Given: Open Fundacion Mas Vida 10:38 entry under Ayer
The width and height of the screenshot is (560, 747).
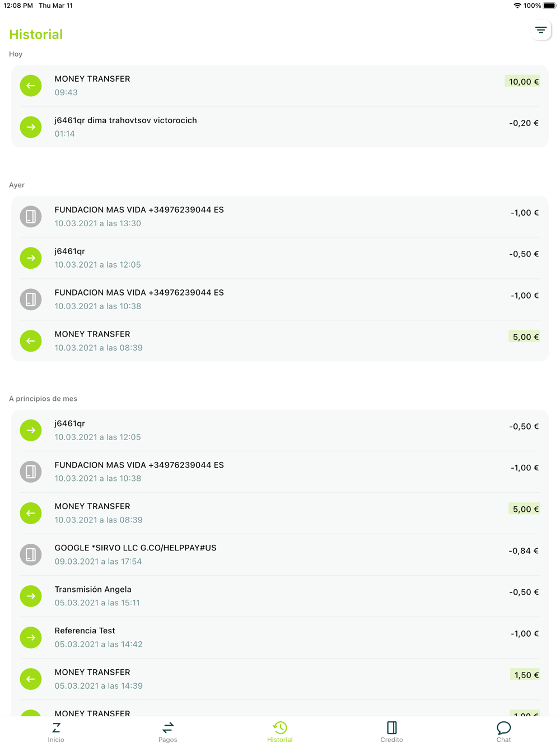Looking at the screenshot, I should click(280, 300).
